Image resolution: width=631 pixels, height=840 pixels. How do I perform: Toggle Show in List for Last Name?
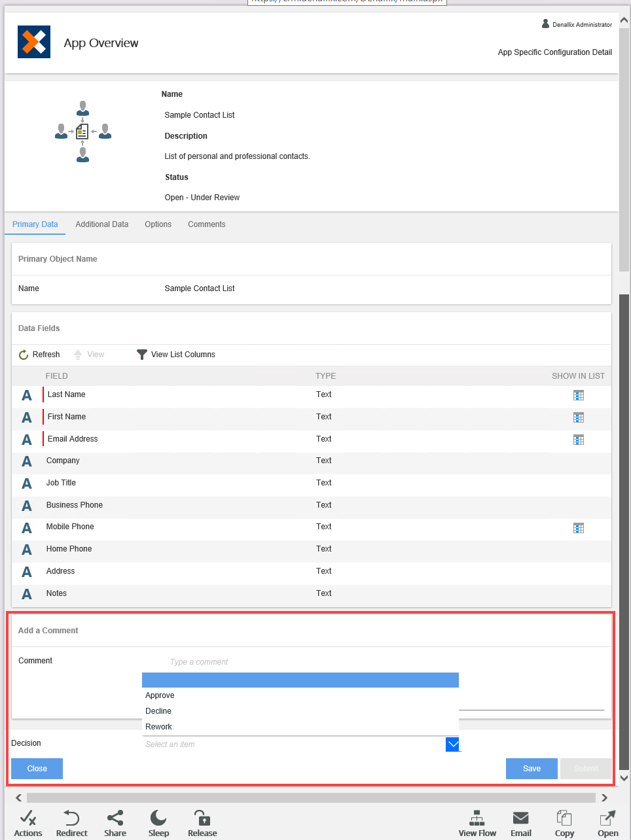coord(579,395)
